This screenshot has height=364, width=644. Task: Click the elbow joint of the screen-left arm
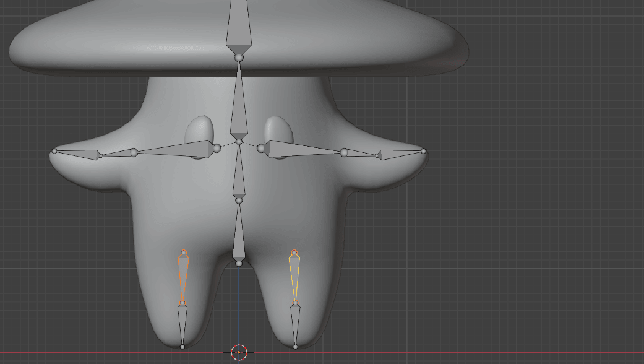pos(134,152)
